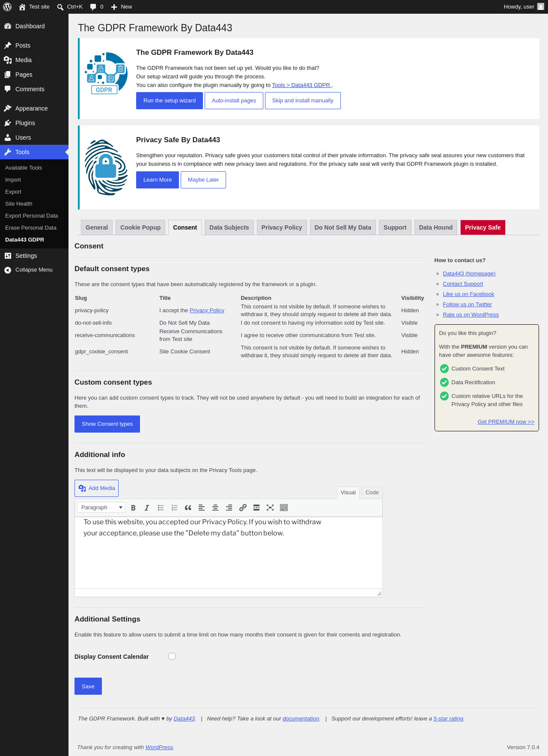Click Auto-install pages button
Image resolution: width=548 pixels, height=756 pixels.
pos(234,101)
